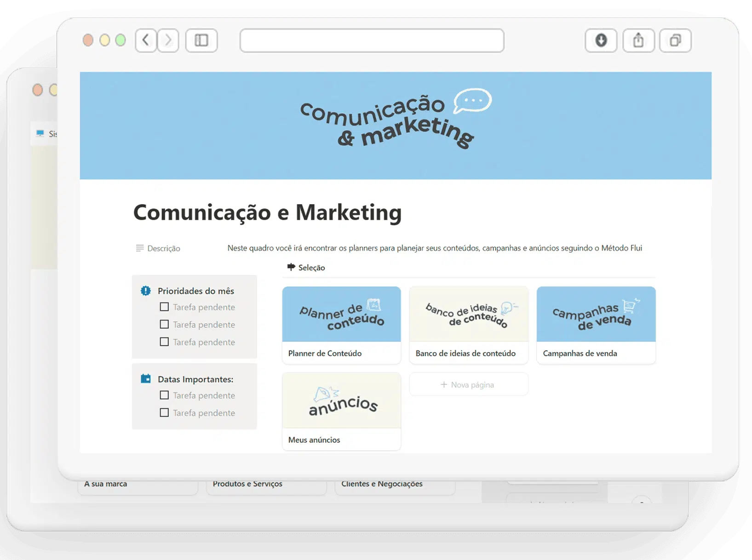
Task: Select the Seleção view tab
Action: tap(306, 268)
